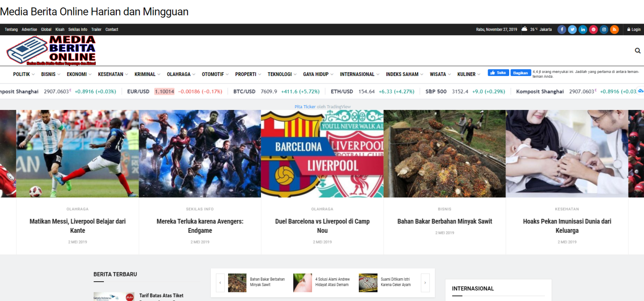Open the baby immunization article image
The image size is (644, 301).
(567, 154)
